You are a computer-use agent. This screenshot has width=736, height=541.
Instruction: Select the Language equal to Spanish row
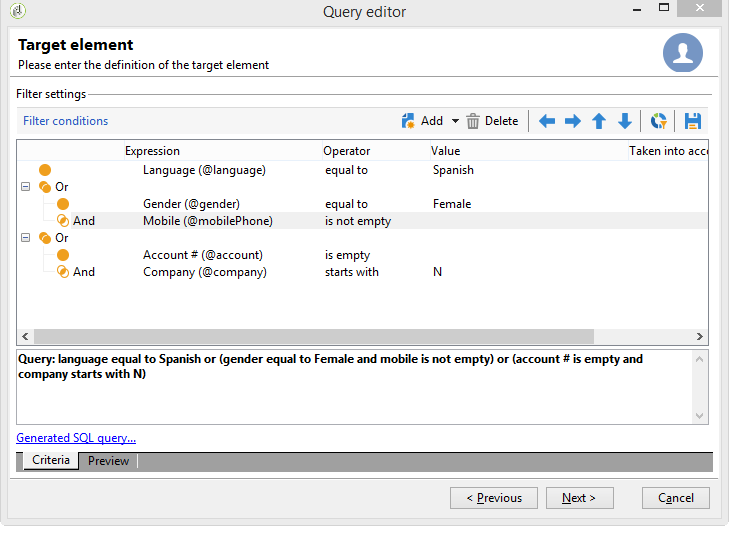[x=362, y=170]
